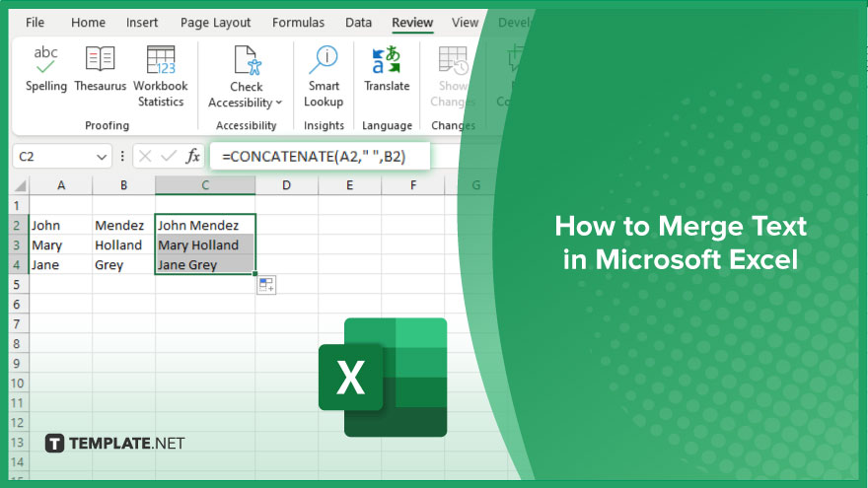The height and width of the screenshot is (488, 868).
Task: Switch to the Formulas tab
Action: 298,23
